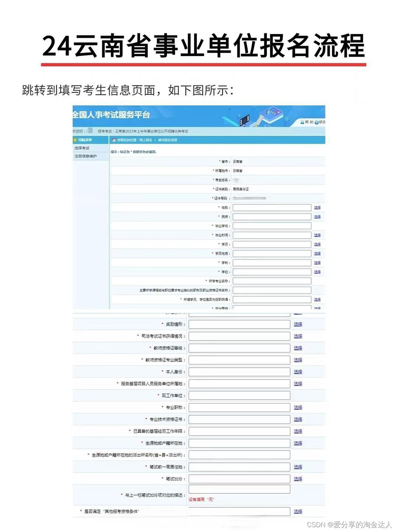
Task: Click 选择 link for 学位
Action: pyautogui.click(x=317, y=272)
